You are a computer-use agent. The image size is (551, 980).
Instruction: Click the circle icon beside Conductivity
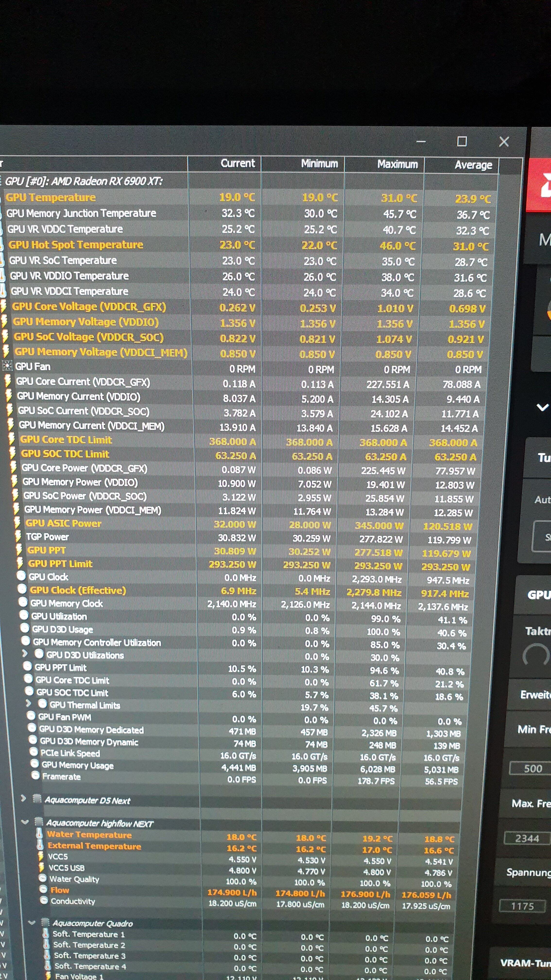point(44,901)
